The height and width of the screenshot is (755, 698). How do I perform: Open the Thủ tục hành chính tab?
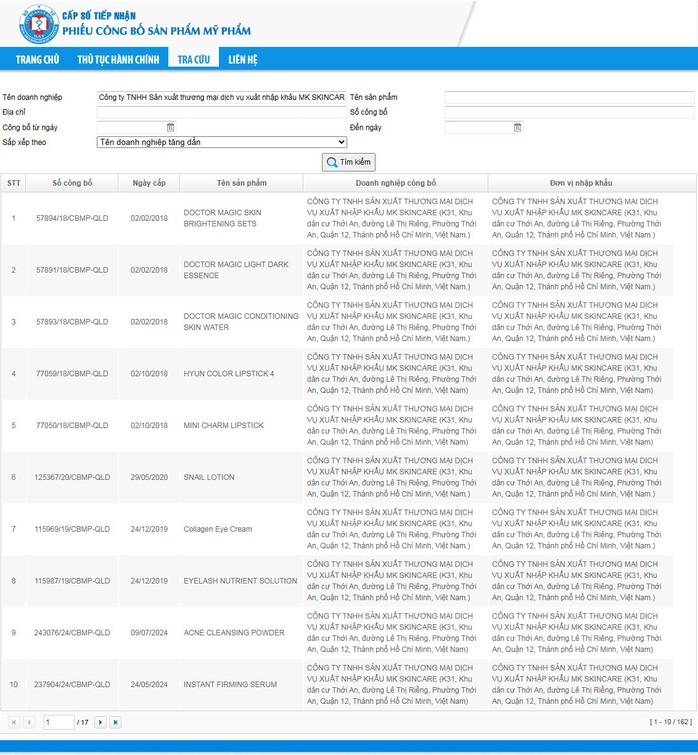coord(118,59)
